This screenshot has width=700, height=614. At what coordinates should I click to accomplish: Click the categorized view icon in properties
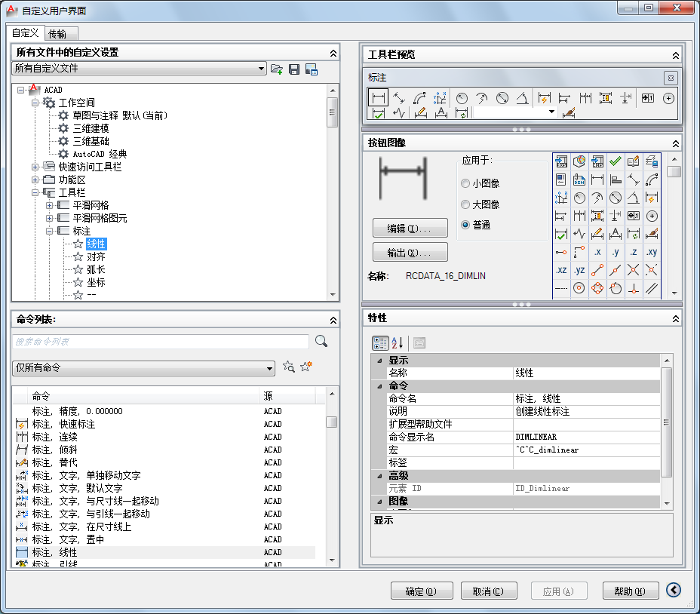pyautogui.click(x=380, y=343)
